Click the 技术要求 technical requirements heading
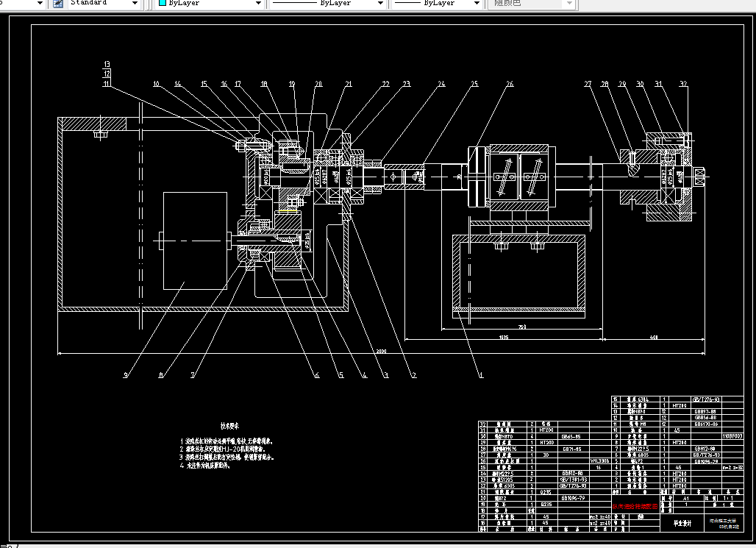This screenshot has width=756, height=548. point(229,426)
